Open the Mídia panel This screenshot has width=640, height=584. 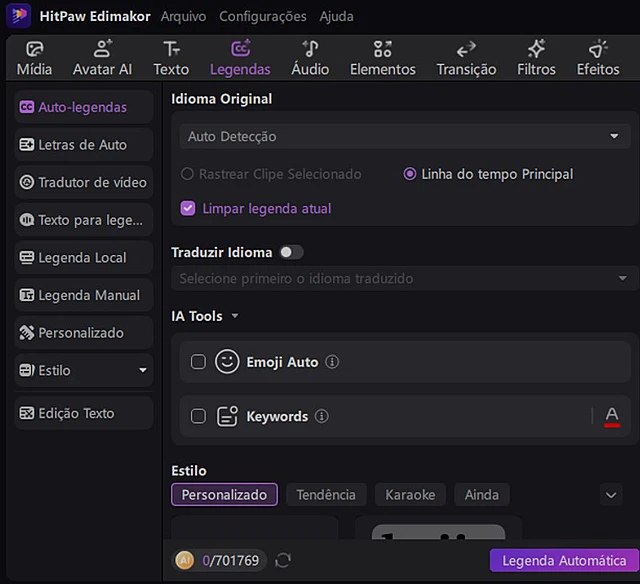tap(34, 58)
